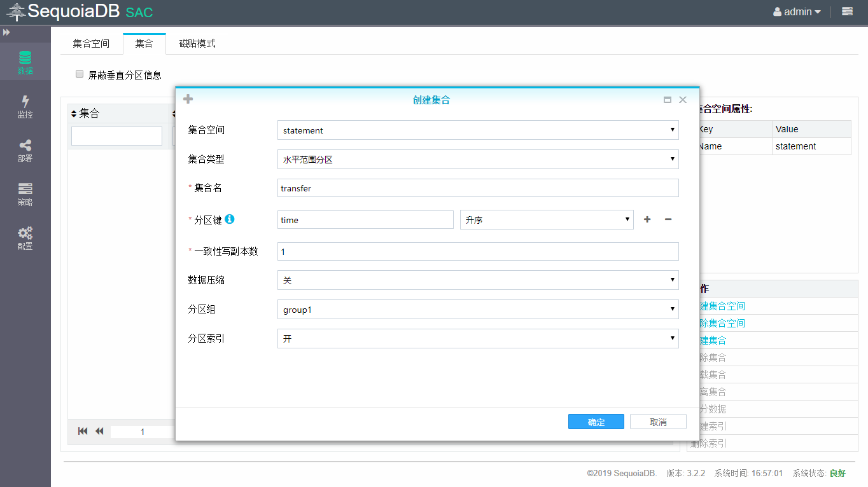Open the admin user menu
Image resolution: width=868 pixels, height=487 pixels.
pos(797,11)
